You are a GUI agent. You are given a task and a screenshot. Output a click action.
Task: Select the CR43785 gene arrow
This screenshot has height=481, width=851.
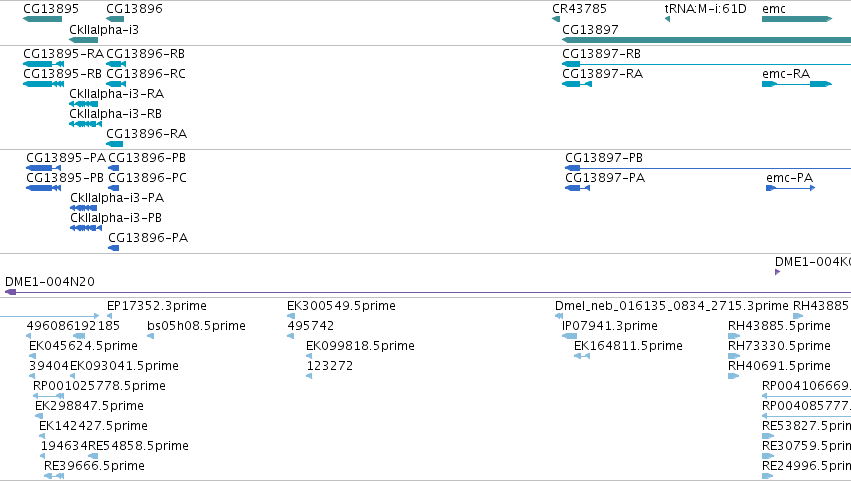pos(556,20)
